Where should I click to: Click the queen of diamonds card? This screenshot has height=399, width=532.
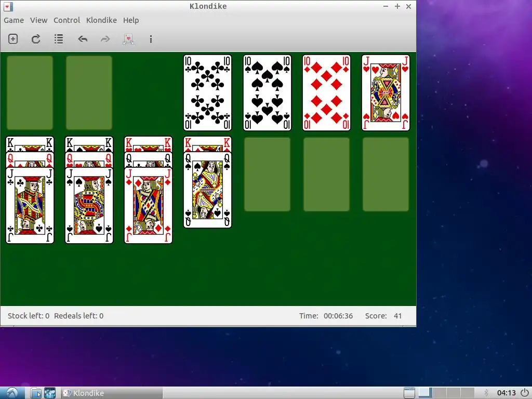[30, 159]
